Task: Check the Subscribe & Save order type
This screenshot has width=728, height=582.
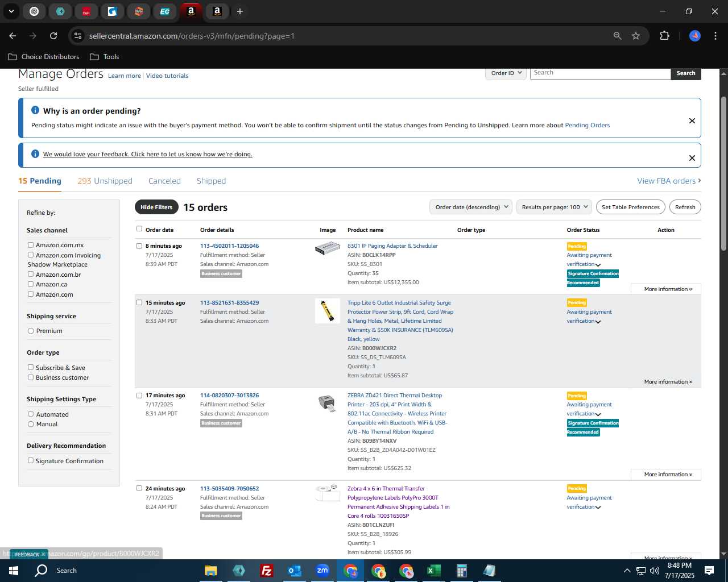Action: pos(31,367)
